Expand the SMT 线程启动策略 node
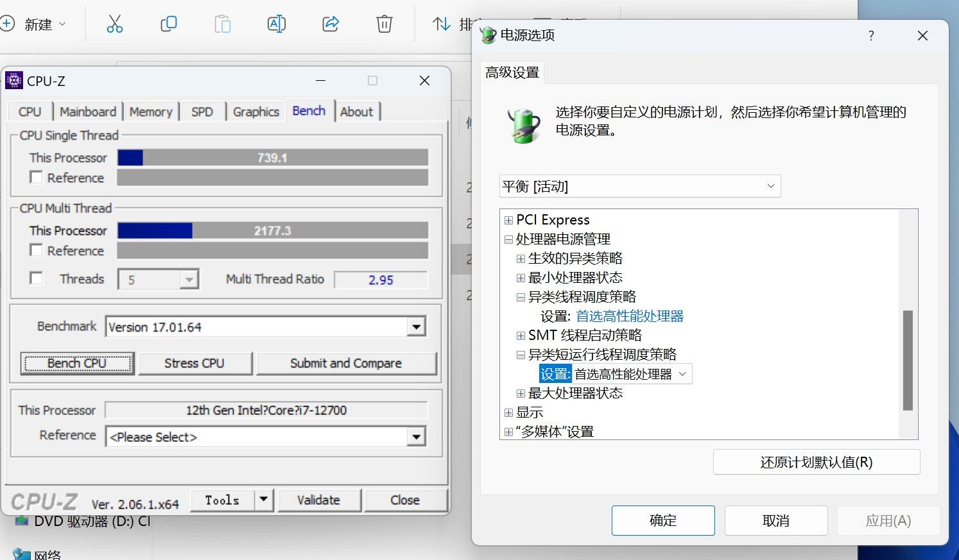This screenshot has width=959, height=560. coord(521,335)
